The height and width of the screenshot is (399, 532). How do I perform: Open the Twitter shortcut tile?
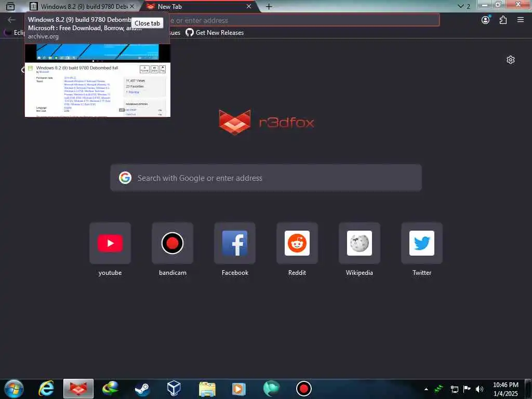pos(422,243)
